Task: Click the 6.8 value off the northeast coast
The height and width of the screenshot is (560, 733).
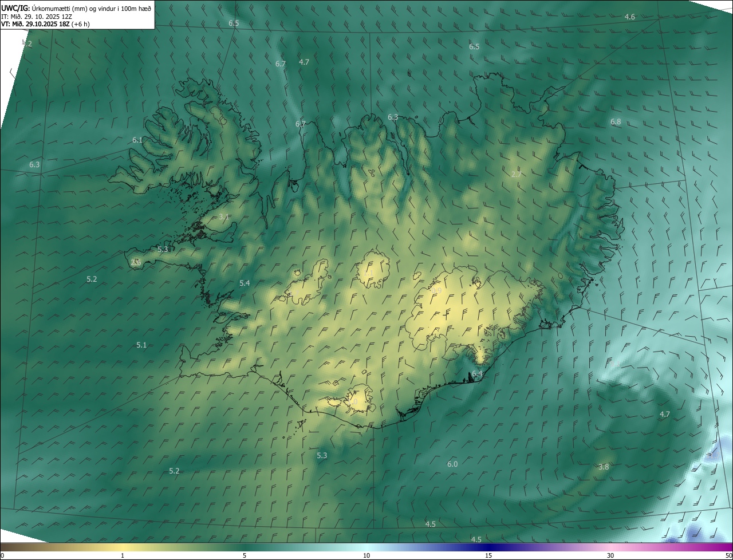Action: 616,122
